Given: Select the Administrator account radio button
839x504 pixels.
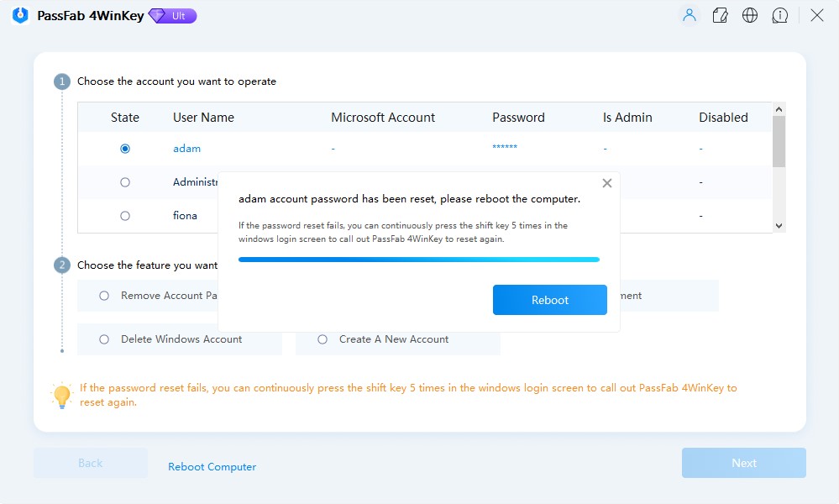Looking at the screenshot, I should [x=124, y=181].
